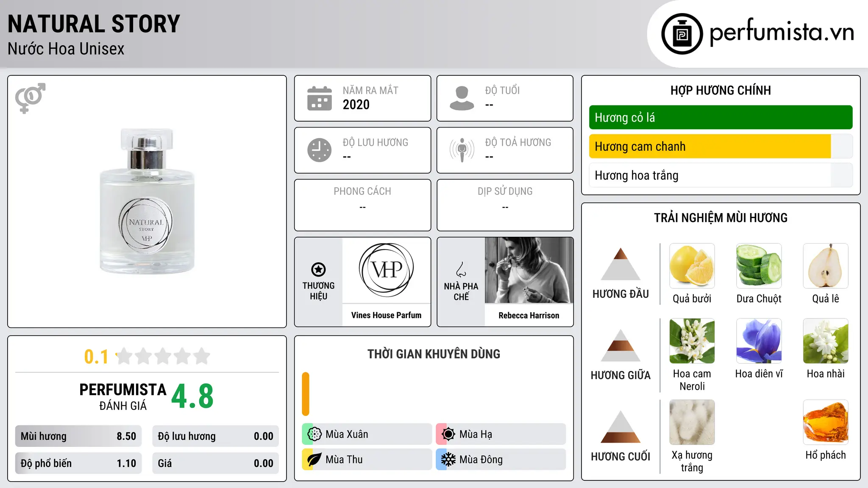Image resolution: width=868 pixels, height=488 pixels.
Task: Click the Giá 0.00 score bar
Action: [215, 463]
